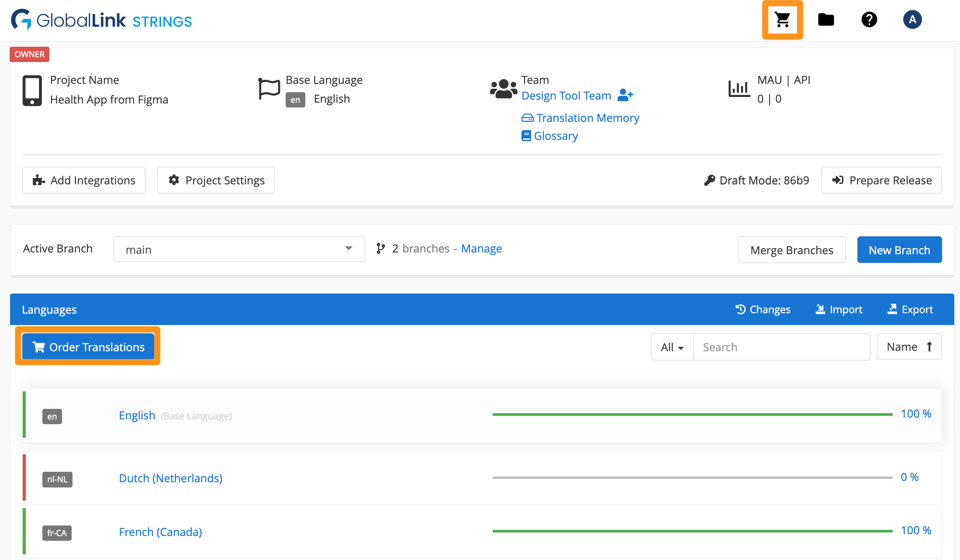
Task: Click the 0 % value for Dutch
Action: 910,477
